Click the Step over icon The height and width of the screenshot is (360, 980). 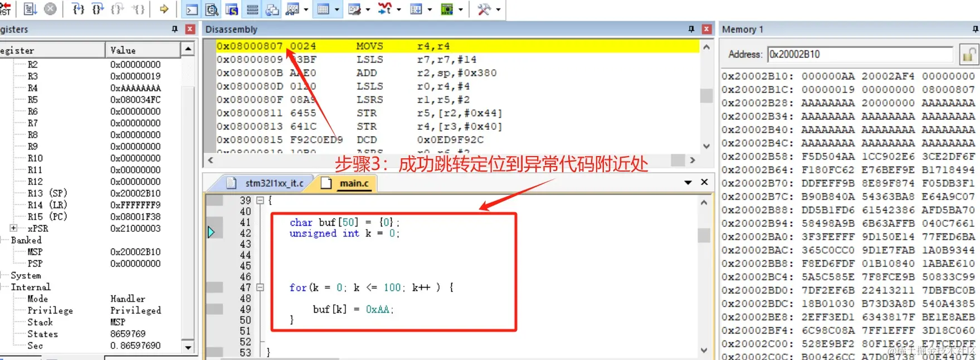[97, 9]
